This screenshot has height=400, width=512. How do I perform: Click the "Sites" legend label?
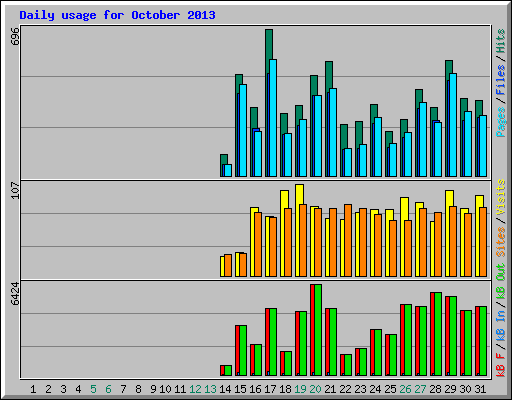[501, 242]
